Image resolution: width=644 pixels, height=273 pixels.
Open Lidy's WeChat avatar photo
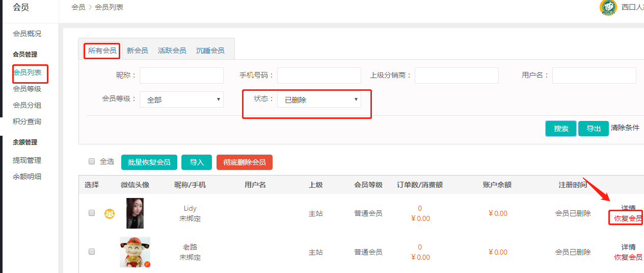tap(135, 213)
